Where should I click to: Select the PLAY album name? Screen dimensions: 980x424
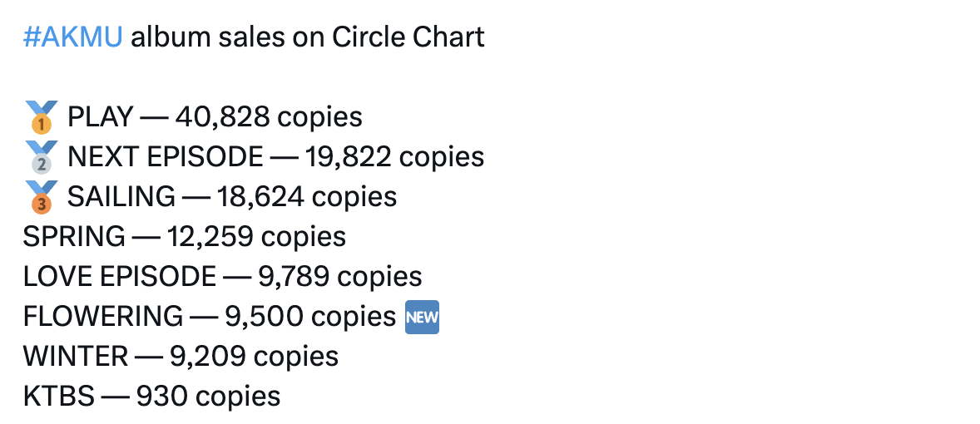[100, 117]
